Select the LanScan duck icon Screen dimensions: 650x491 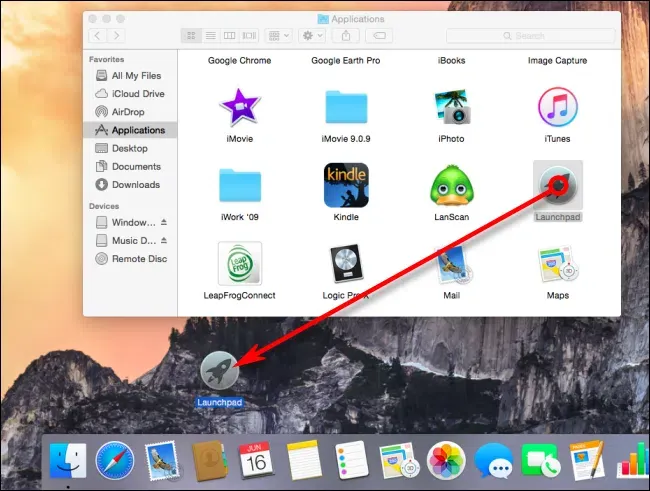[451, 185]
